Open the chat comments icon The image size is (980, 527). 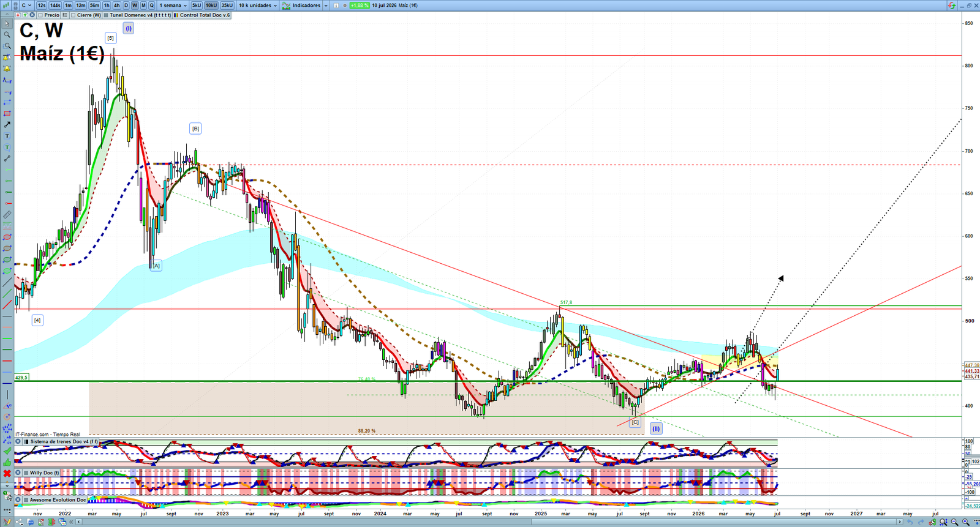point(31,522)
